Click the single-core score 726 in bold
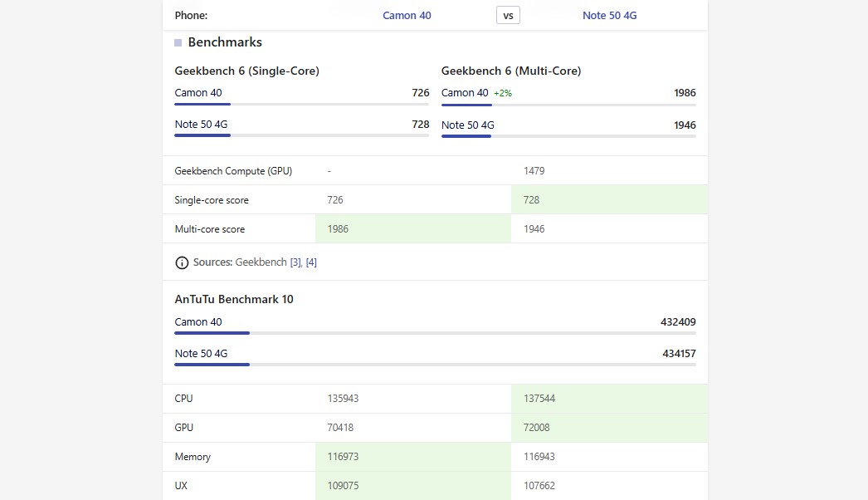Image resolution: width=868 pixels, height=500 pixels. (420, 92)
